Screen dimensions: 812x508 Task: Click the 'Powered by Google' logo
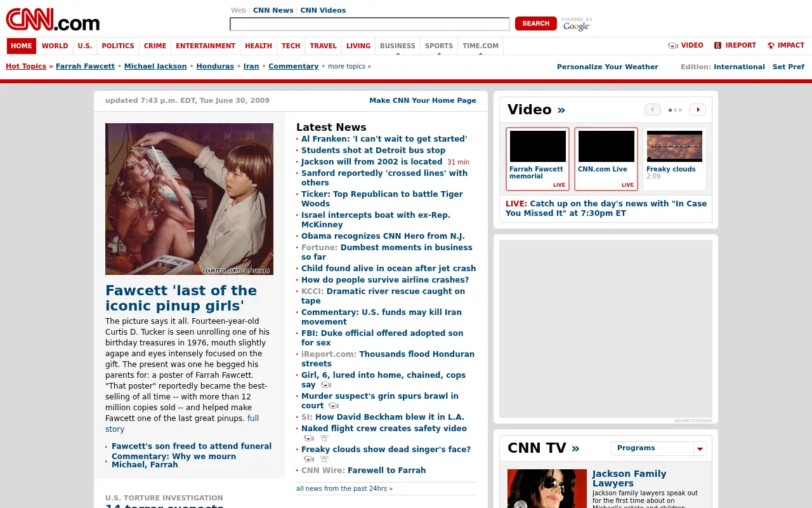pyautogui.click(x=577, y=24)
